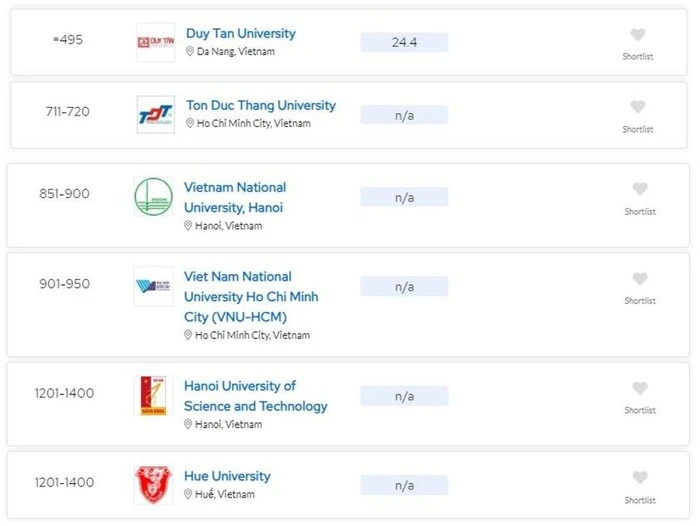Viewport: 700px width, 526px height.
Task: Open Ton Duc Thang University page
Action: (x=260, y=105)
